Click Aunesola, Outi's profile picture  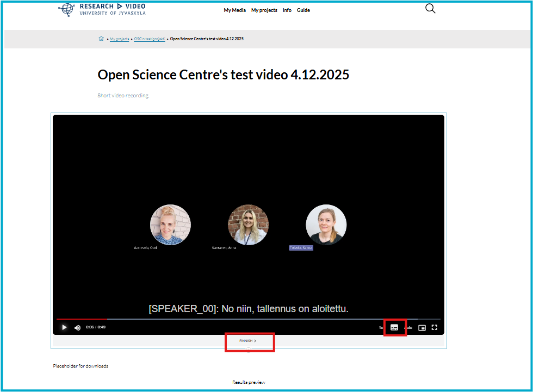tap(170, 225)
